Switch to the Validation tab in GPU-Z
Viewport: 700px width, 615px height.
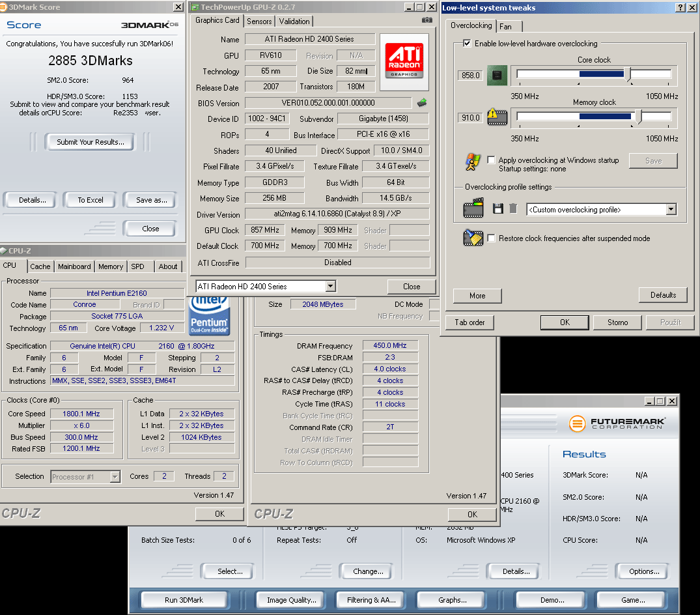coord(294,21)
